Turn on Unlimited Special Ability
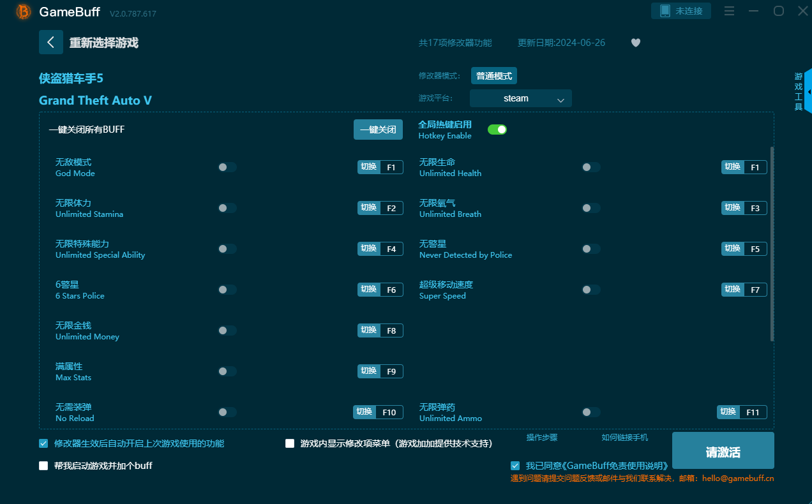 pos(227,249)
